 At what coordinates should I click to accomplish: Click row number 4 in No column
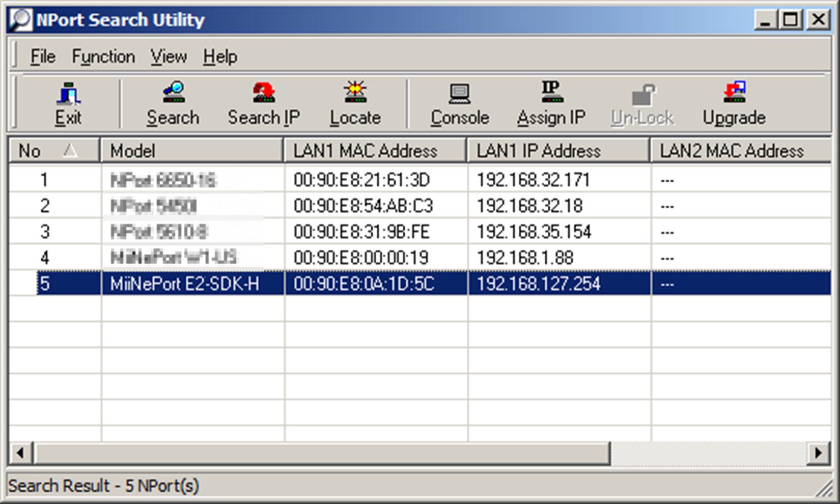tap(45, 258)
